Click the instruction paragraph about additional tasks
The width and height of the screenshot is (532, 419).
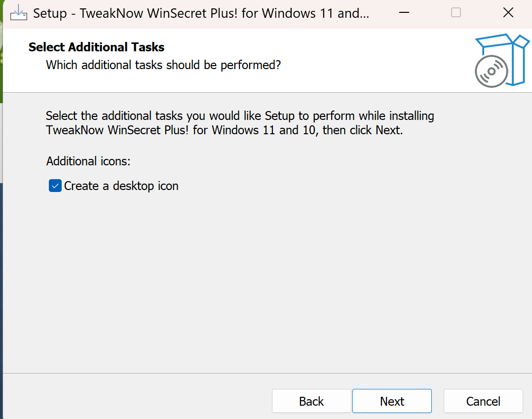[239, 123]
